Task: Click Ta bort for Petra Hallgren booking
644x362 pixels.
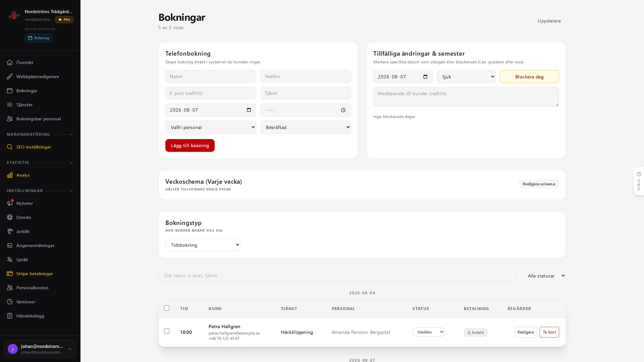Action: coord(549,332)
